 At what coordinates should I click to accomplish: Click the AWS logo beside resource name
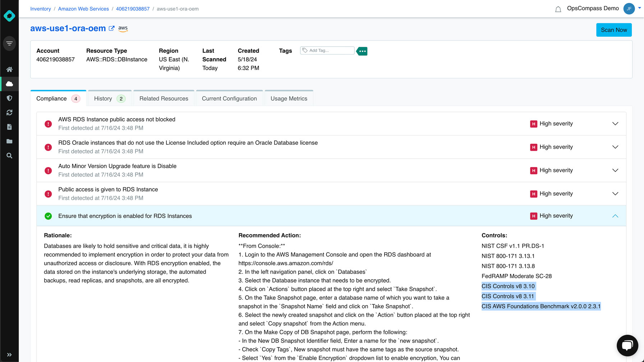pos(123,29)
